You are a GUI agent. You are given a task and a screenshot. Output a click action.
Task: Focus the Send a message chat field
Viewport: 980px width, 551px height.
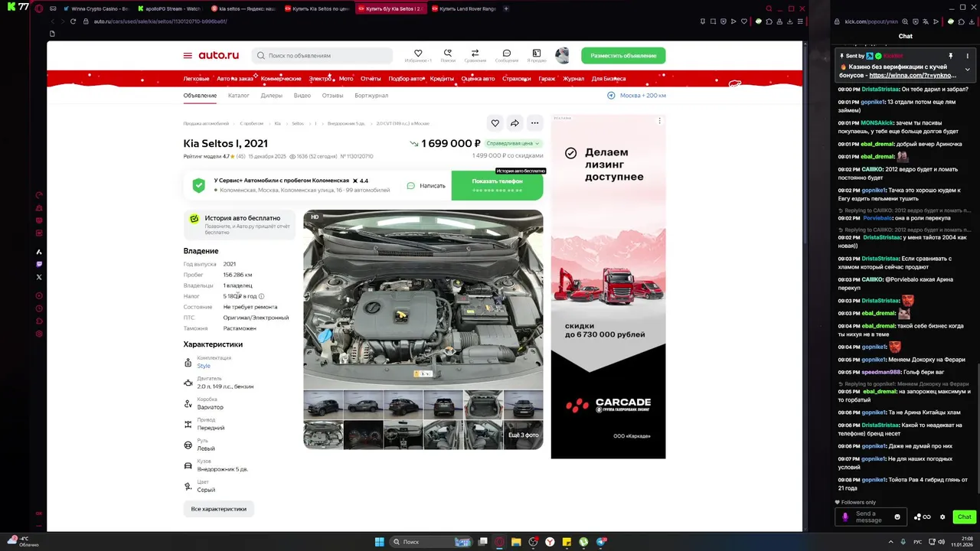point(871,517)
